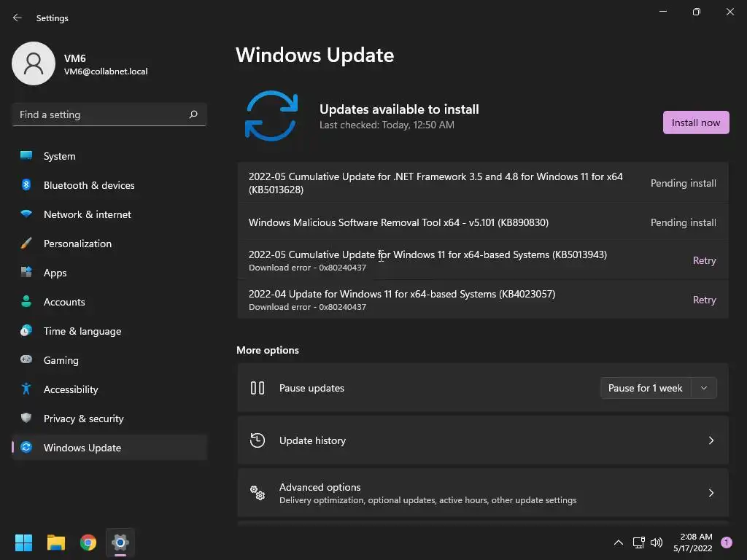747x560 pixels.
Task: Open the Pause for 1 week dropdown
Action: pyautogui.click(x=659, y=388)
